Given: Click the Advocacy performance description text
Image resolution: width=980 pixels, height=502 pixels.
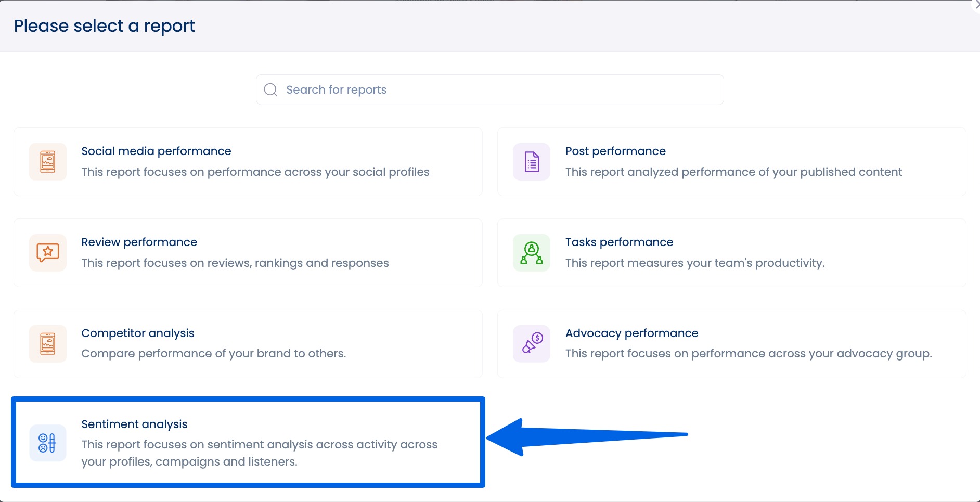Looking at the screenshot, I should point(749,353).
